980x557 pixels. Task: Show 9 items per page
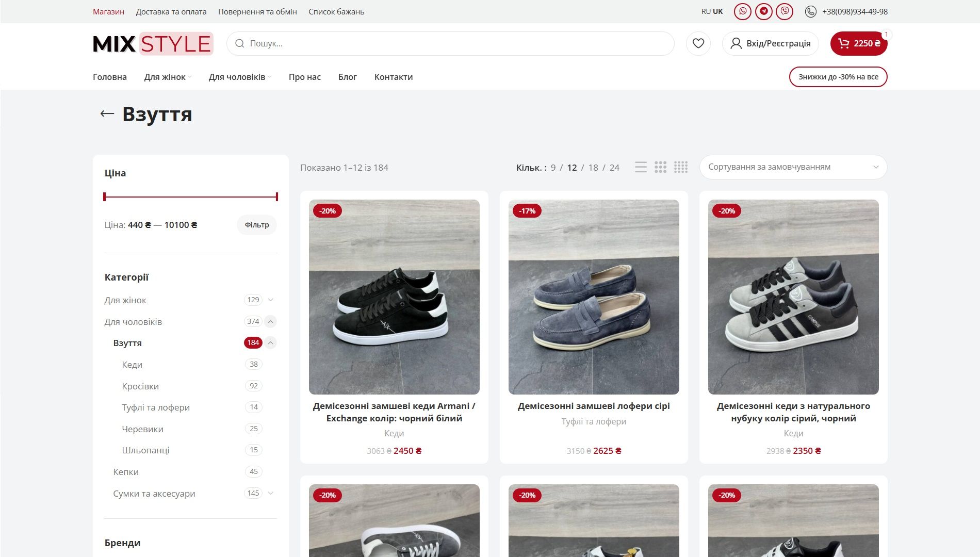click(553, 168)
